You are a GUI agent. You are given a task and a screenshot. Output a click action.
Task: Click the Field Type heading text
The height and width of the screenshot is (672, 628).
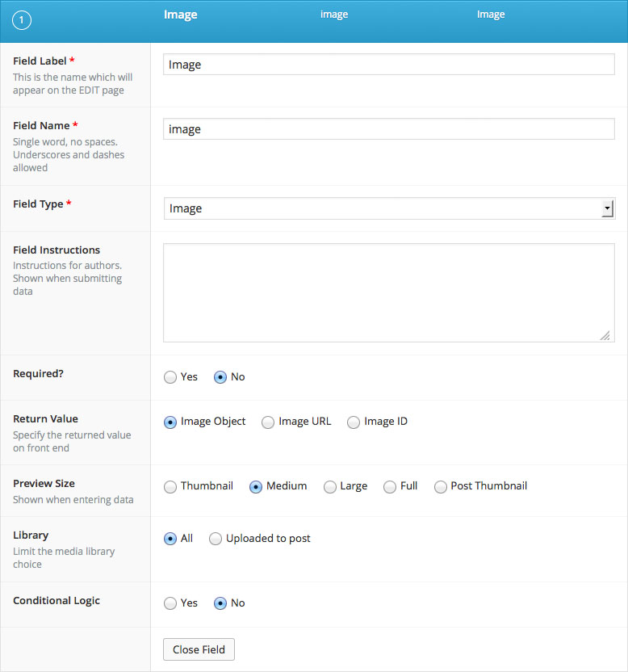point(38,204)
